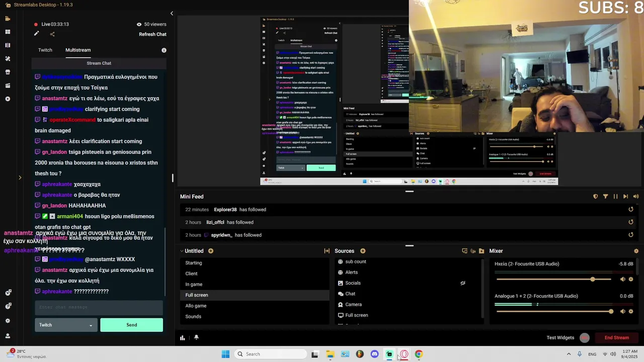
Task: Click the add source folder icon
Action: pos(481,251)
